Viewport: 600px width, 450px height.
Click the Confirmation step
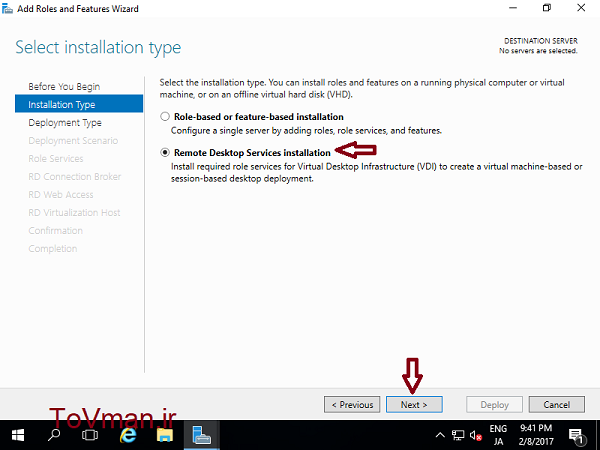click(55, 230)
